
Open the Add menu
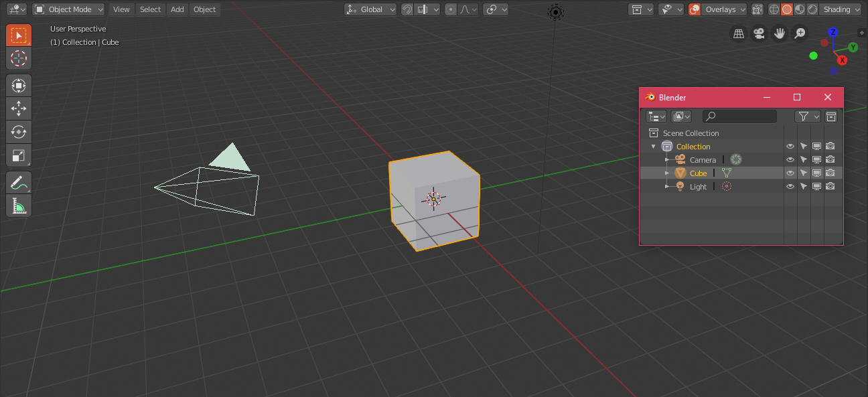point(177,9)
